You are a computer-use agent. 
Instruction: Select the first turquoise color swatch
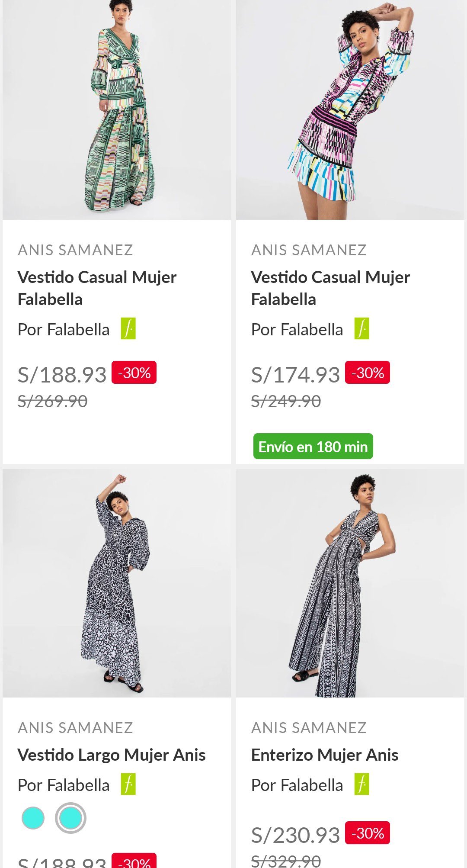(x=33, y=818)
